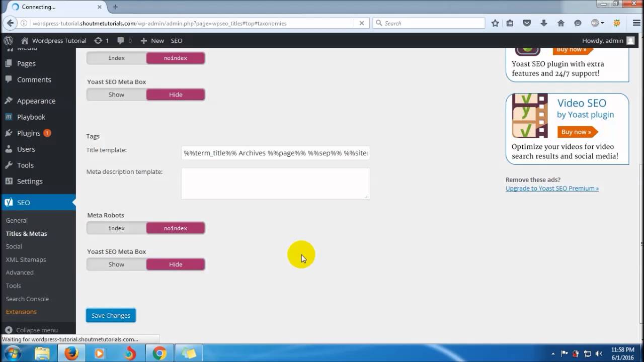This screenshot has width=644, height=362.
Task: Click the Pocket icon in Firefox toolbar
Action: point(527,23)
